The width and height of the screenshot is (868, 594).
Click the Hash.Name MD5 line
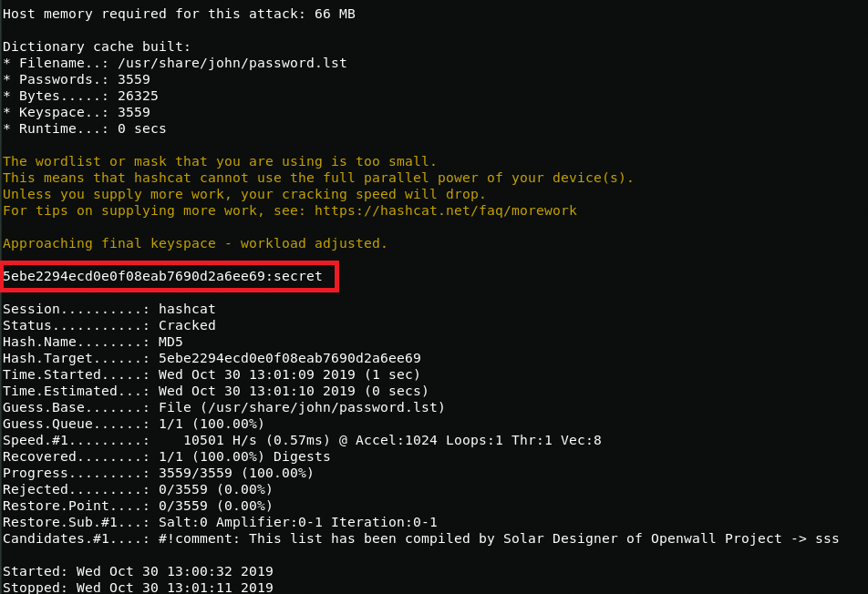92,342
